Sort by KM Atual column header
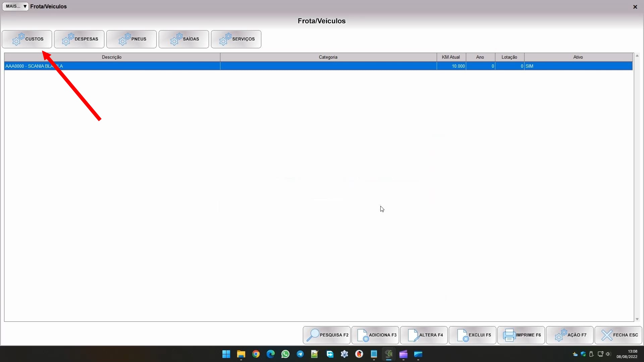Screen dimensions: 644x362 click(451, 57)
